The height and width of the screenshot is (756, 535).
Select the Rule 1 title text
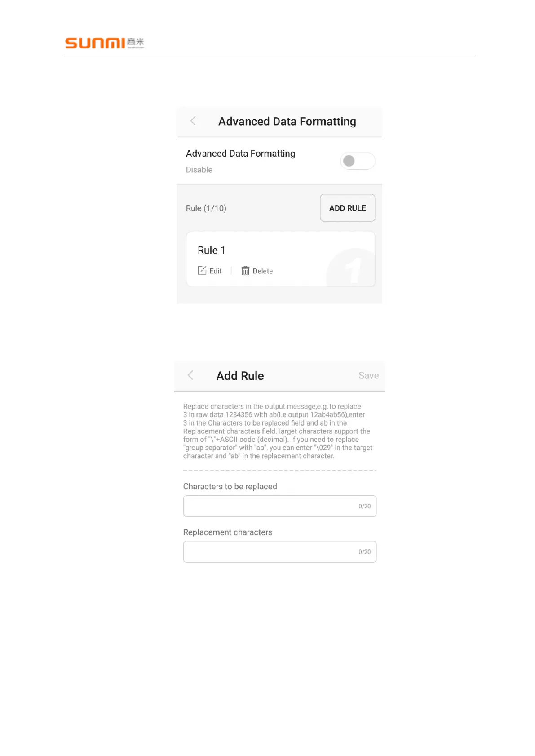pyautogui.click(x=211, y=250)
